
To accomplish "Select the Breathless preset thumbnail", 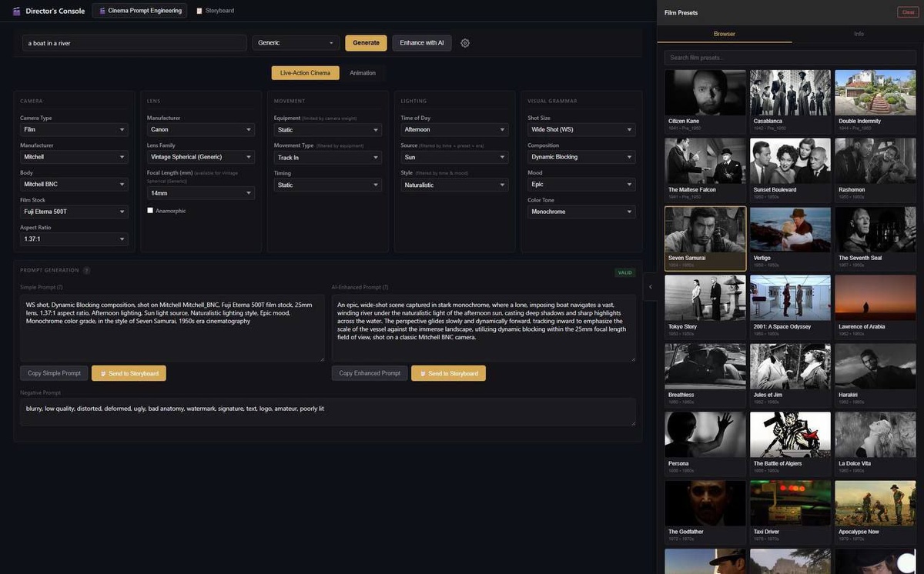I will 705,375.
